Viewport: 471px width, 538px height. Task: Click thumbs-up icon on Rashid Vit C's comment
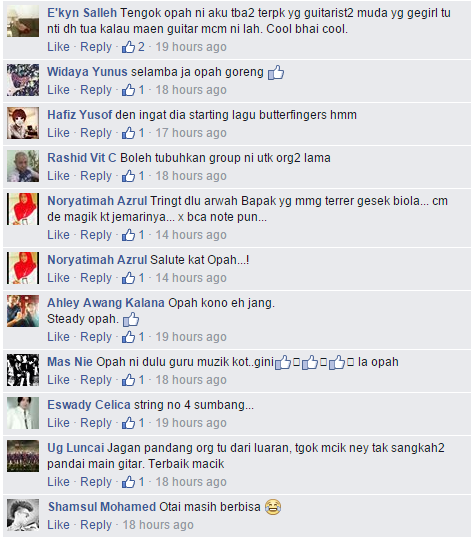(128, 176)
